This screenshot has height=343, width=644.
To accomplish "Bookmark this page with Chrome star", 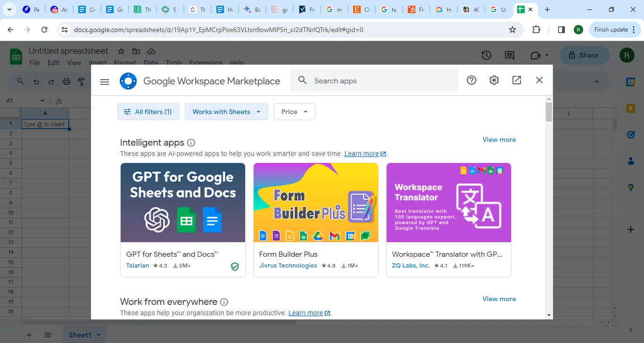I will click(x=512, y=30).
